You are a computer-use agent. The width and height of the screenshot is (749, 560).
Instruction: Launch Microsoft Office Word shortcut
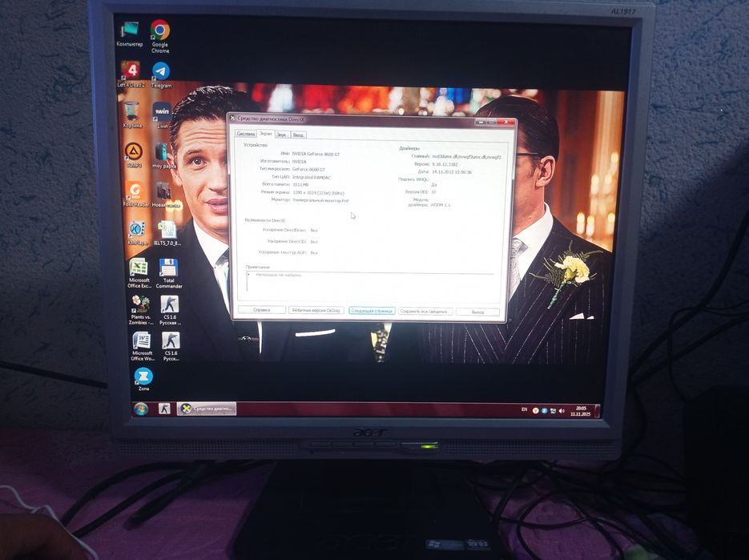coord(142,346)
